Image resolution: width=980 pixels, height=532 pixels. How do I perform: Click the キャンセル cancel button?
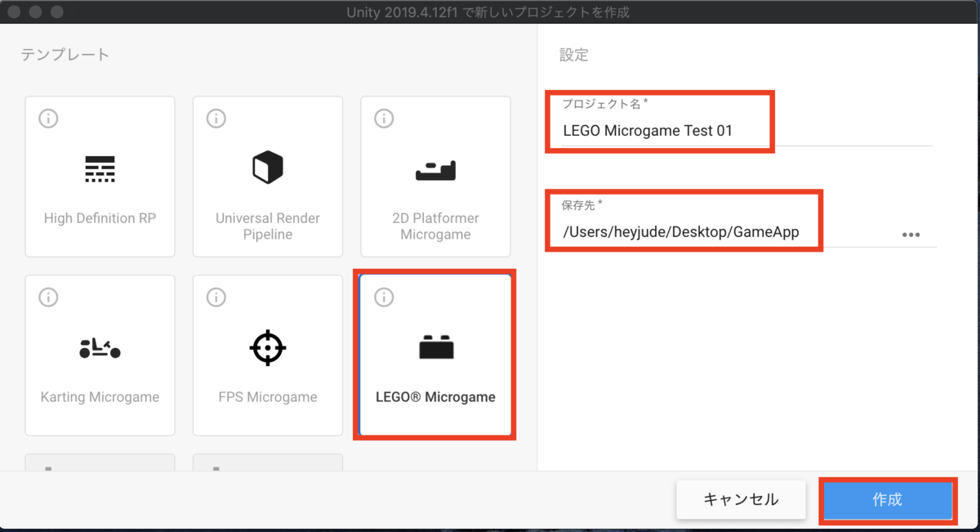click(741, 499)
